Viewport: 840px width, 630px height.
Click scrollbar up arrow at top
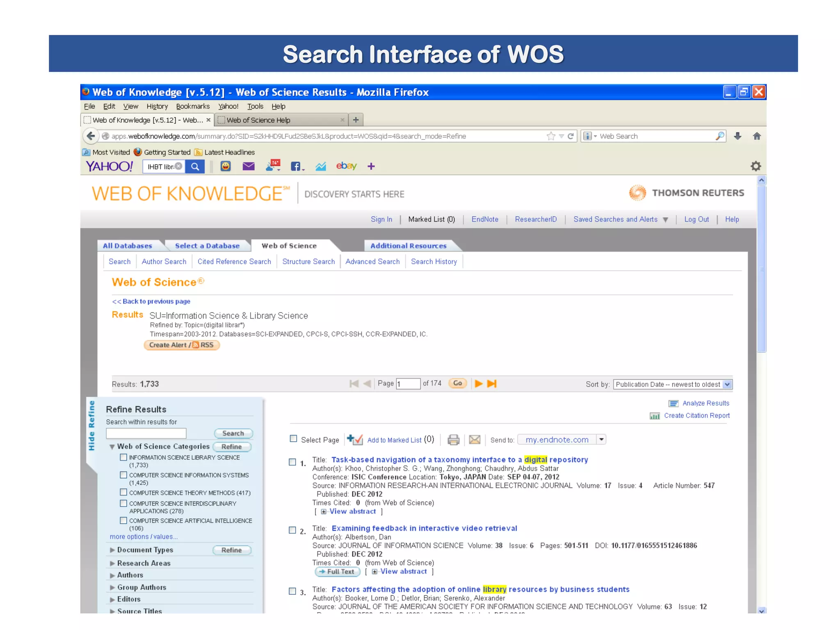762,180
